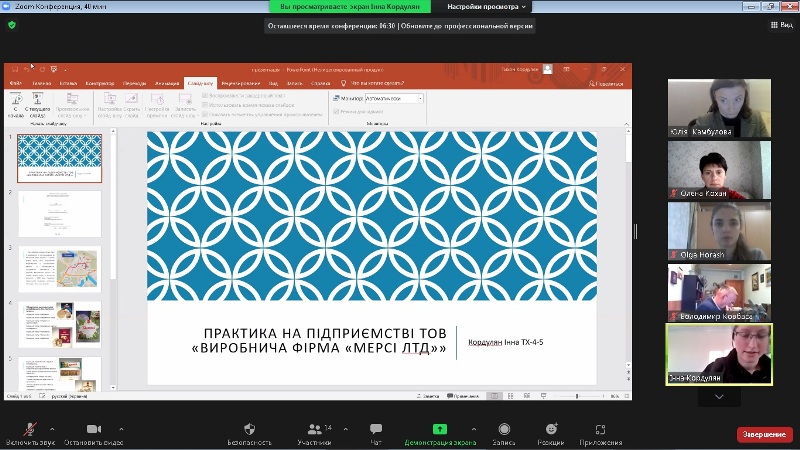Click the green encryption shield icon
The image size is (800, 450).
click(12, 25)
